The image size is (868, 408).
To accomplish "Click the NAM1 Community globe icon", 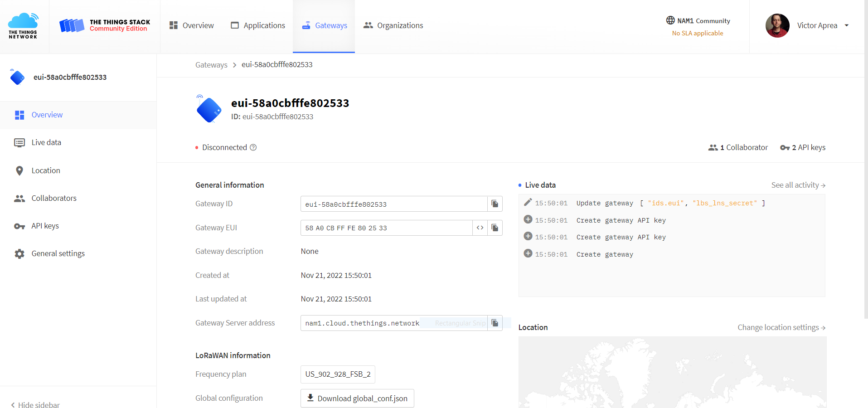I will [670, 20].
